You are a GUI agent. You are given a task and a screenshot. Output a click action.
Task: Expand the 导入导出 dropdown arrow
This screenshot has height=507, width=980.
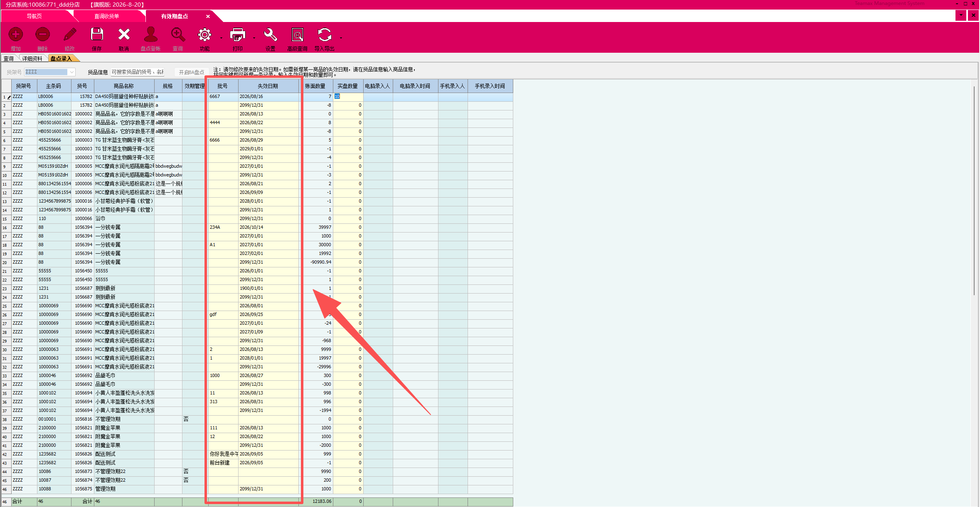(x=341, y=38)
